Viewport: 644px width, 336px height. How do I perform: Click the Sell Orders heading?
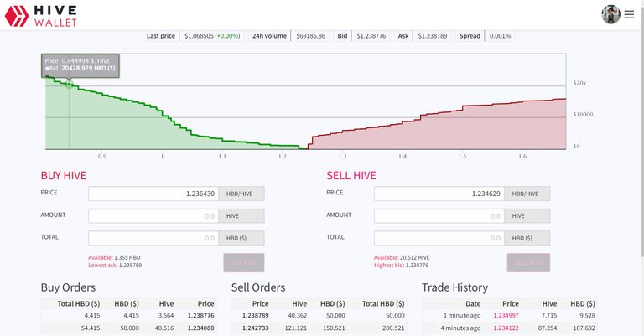pos(258,287)
